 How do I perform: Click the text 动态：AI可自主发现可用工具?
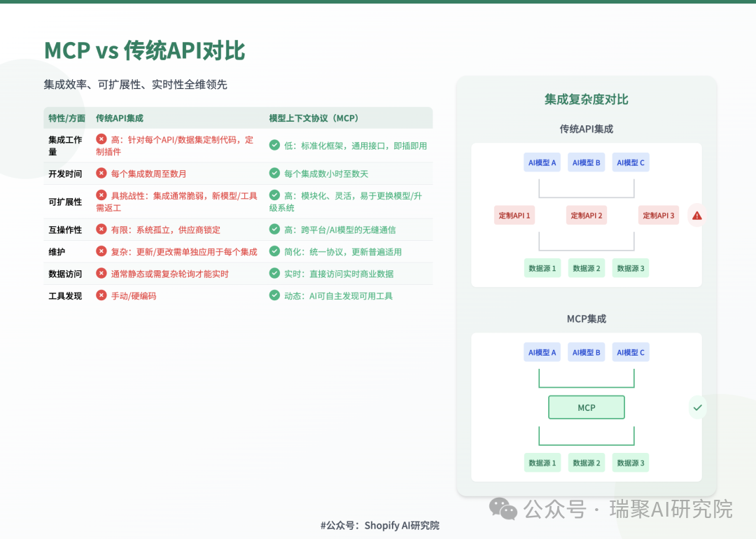point(339,296)
